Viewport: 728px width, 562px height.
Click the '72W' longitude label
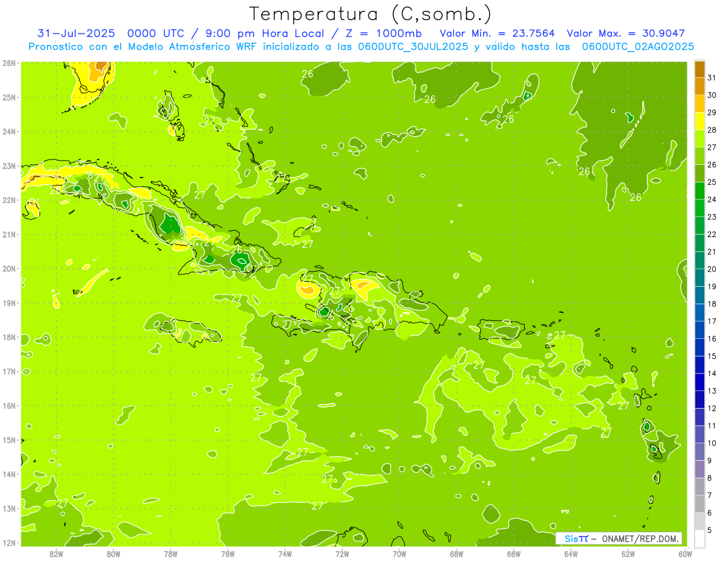coord(342,554)
